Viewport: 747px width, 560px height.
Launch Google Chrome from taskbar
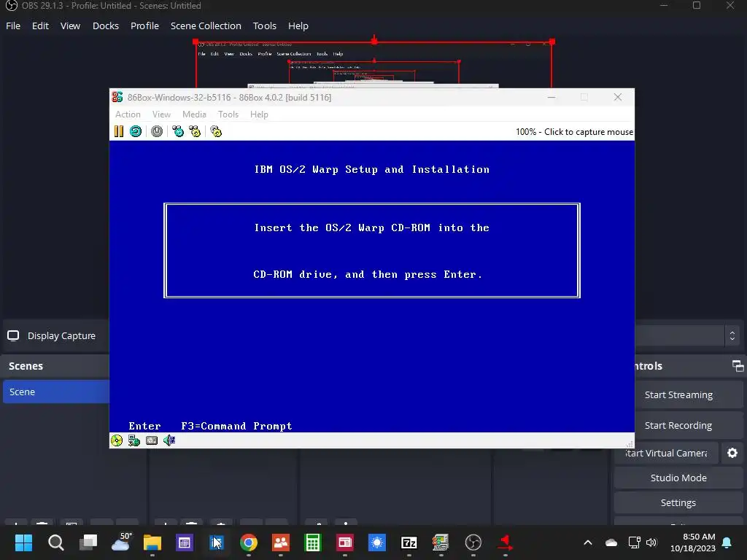coord(249,542)
